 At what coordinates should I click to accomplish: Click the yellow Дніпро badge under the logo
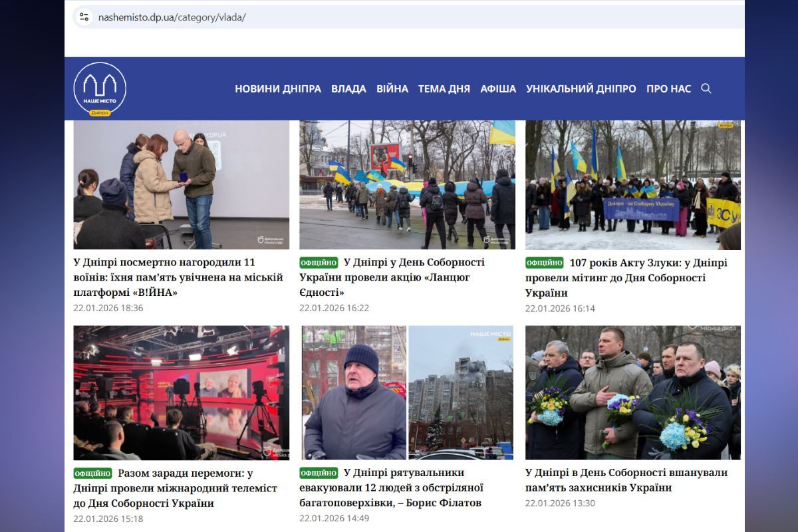100,114
